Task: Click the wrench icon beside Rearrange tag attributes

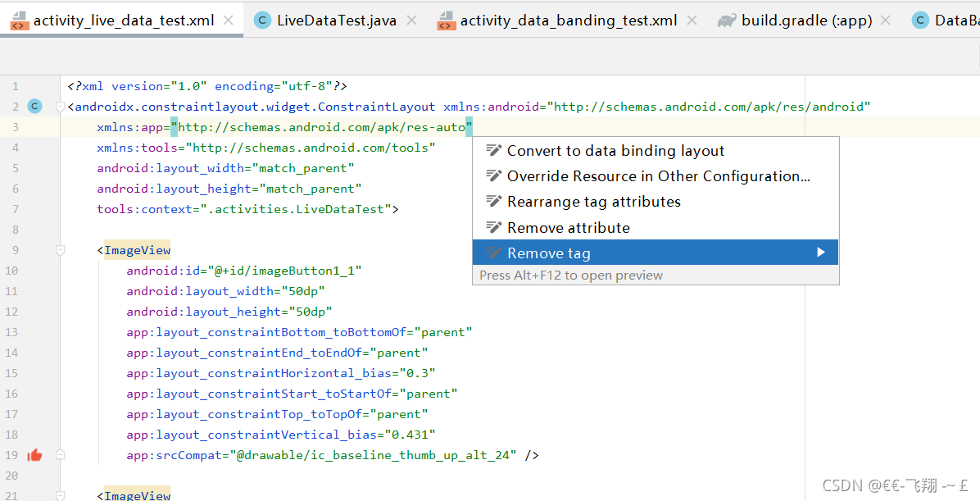Action: [x=492, y=201]
